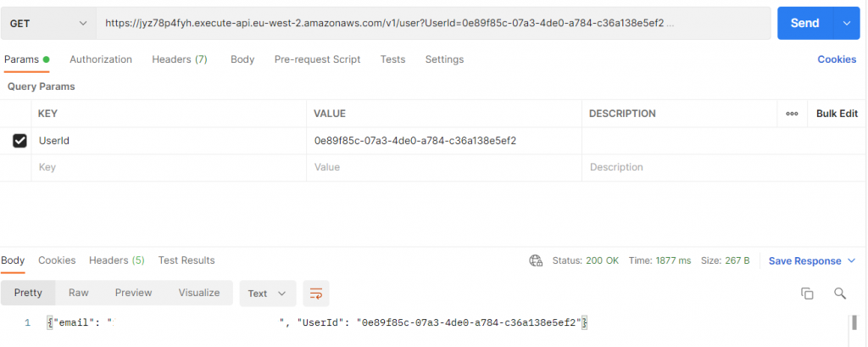Expand the Send button arrow options
868x347 pixels.
coord(846,24)
